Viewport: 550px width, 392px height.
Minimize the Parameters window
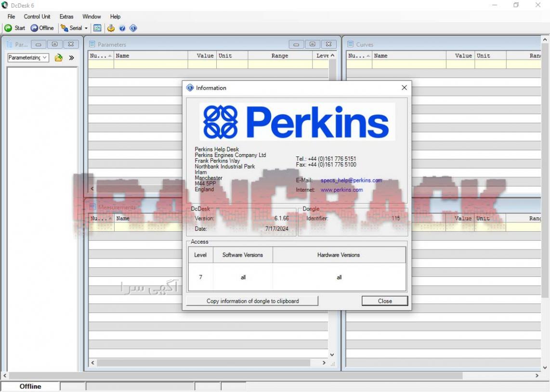[x=296, y=44]
